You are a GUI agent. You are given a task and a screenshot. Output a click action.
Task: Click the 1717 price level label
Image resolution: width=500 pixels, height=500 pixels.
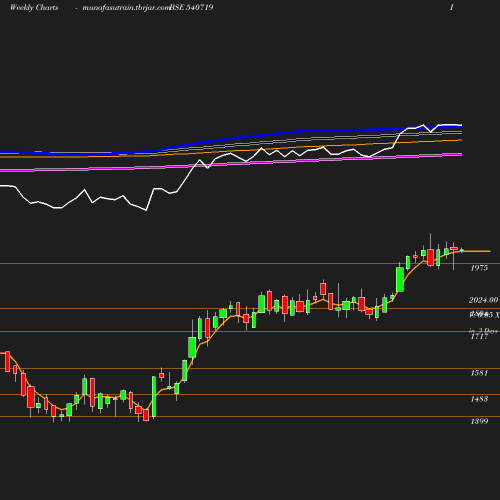tap(479, 337)
